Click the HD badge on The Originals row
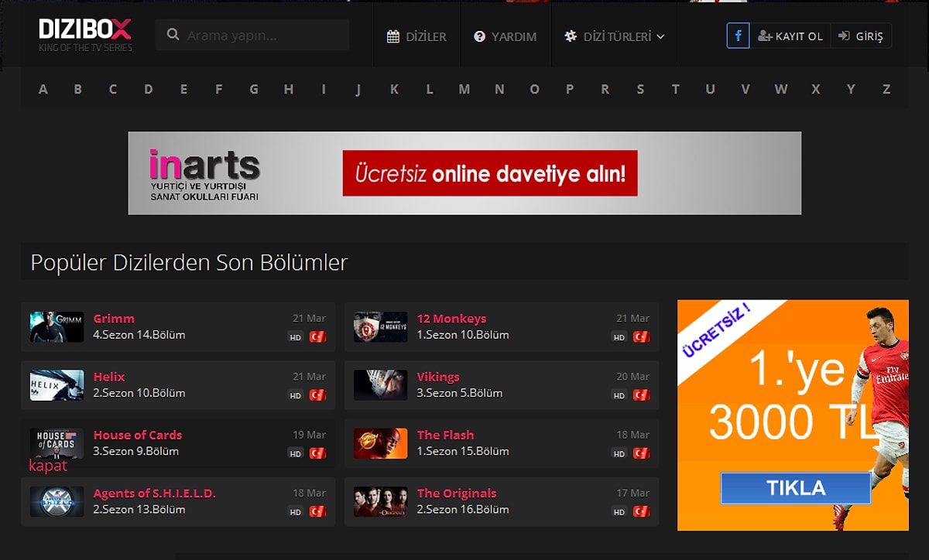 tap(619, 511)
